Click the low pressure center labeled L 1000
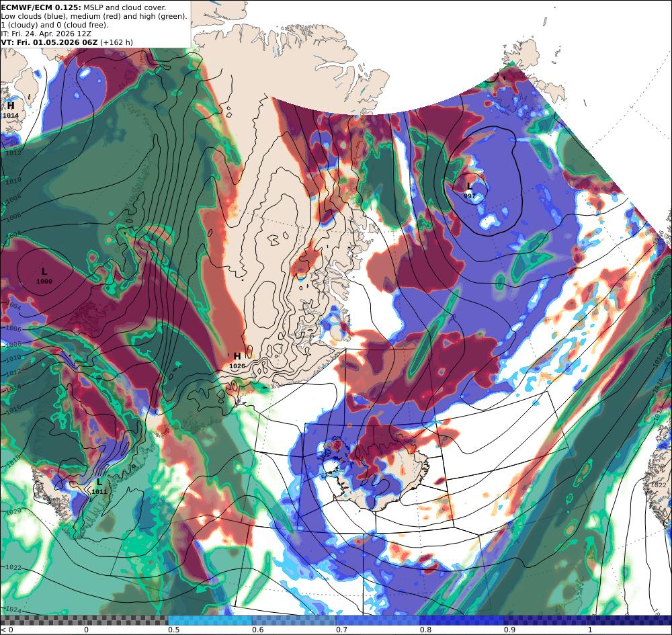Image resolution: width=672 pixels, height=635 pixels. tap(44, 276)
